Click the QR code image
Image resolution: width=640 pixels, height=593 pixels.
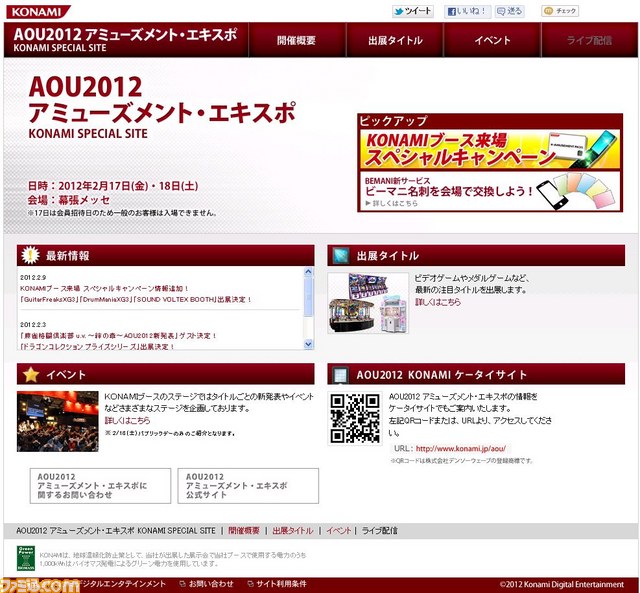point(355,418)
